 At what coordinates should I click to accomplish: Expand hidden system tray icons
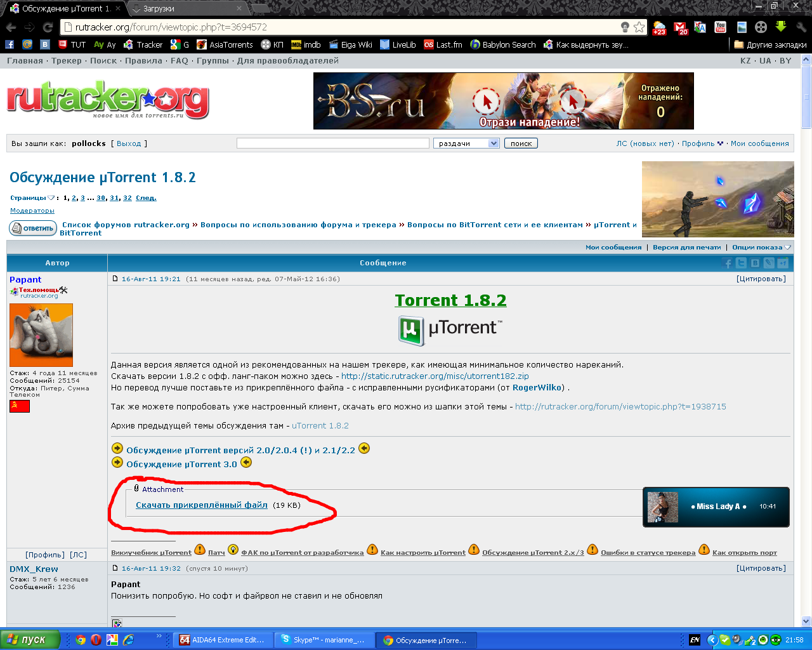pos(712,640)
